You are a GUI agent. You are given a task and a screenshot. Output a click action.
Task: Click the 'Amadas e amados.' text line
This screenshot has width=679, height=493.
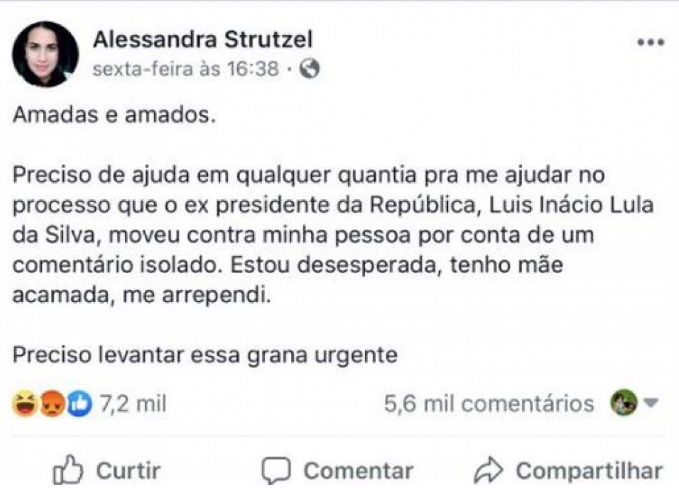pyautogui.click(x=114, y=114)
